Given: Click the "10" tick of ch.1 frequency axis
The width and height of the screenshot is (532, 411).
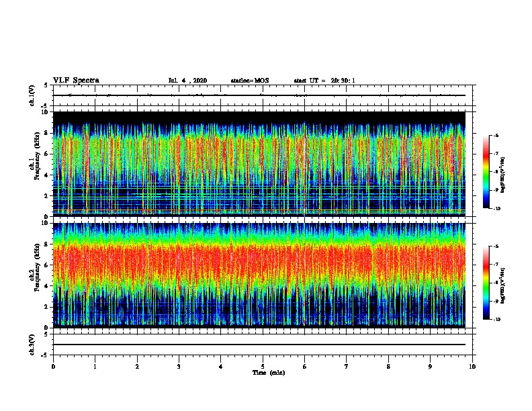Looking at the screenshot, I should point(45,112).
